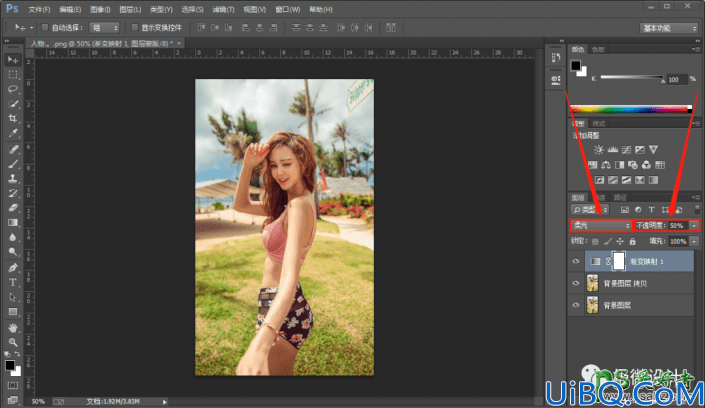Viewport: 705px width, 408px height.
Task: Select the Zoom tool
Action: [x=13, y=342]
